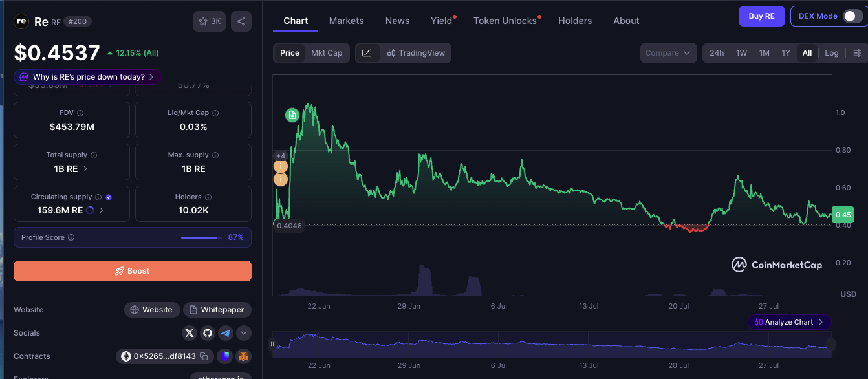
Task: Open the GitHub social link
Action: coord(208,333)
